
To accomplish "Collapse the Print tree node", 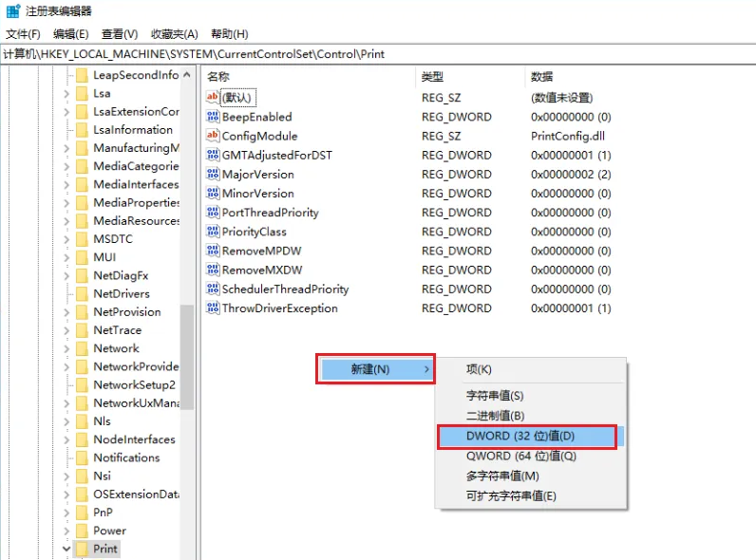I will tap(66, 549).
